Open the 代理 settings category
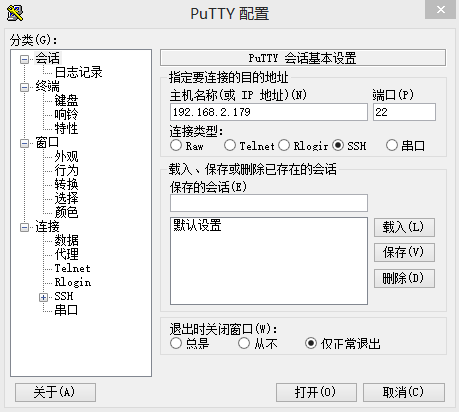 (x=66, y=254)
